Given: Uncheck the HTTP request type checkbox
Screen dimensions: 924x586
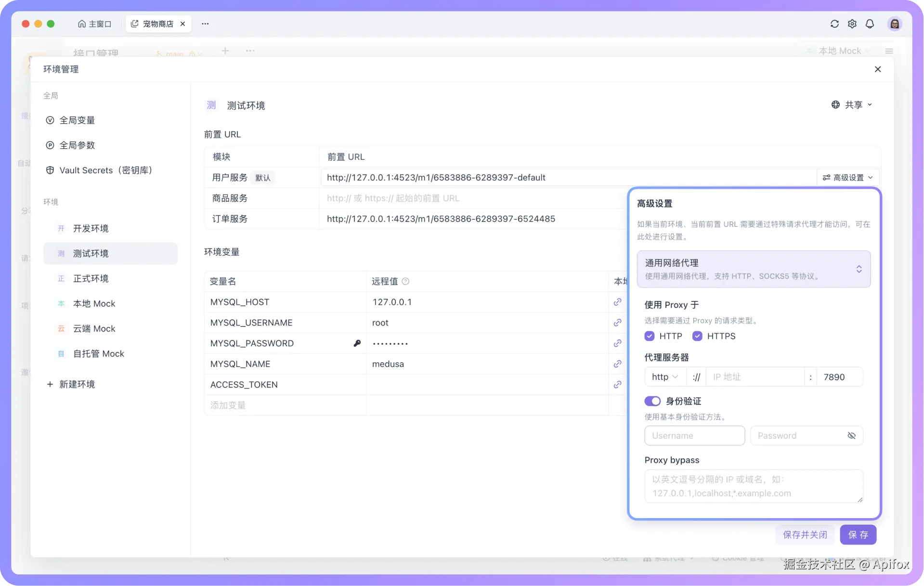Looking at the screenshot, I should [x=650, y=336].
